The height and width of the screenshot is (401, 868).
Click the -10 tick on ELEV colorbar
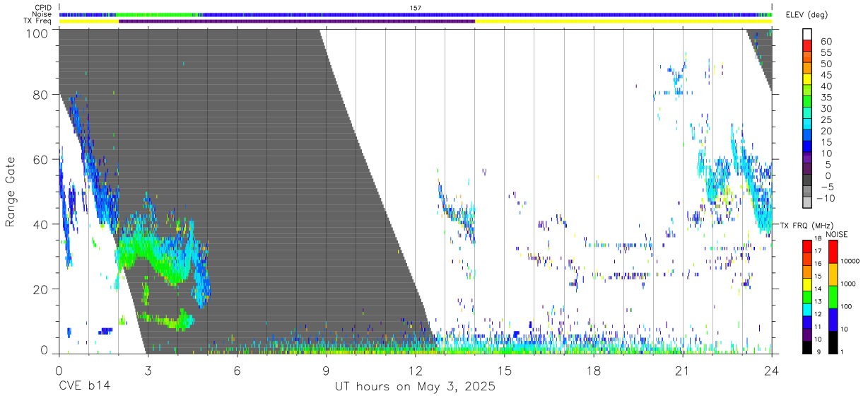(827, 198)
